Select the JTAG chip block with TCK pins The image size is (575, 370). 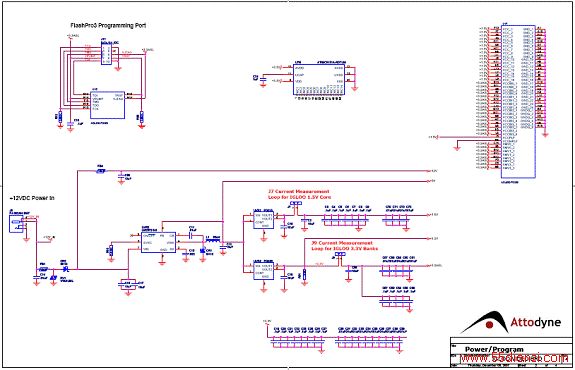pos(107,105)
